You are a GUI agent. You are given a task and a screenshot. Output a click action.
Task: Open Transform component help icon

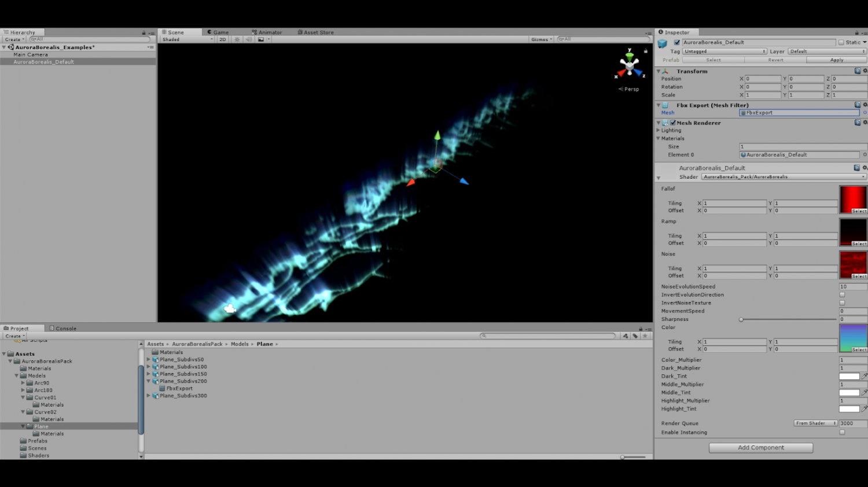(x=858, y=71)
